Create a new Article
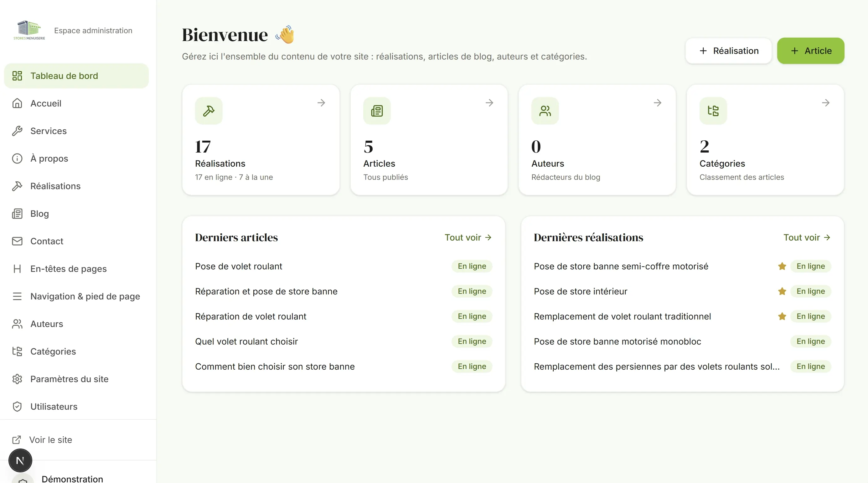Viewport: 868px width, 483px height. [810, 51]
